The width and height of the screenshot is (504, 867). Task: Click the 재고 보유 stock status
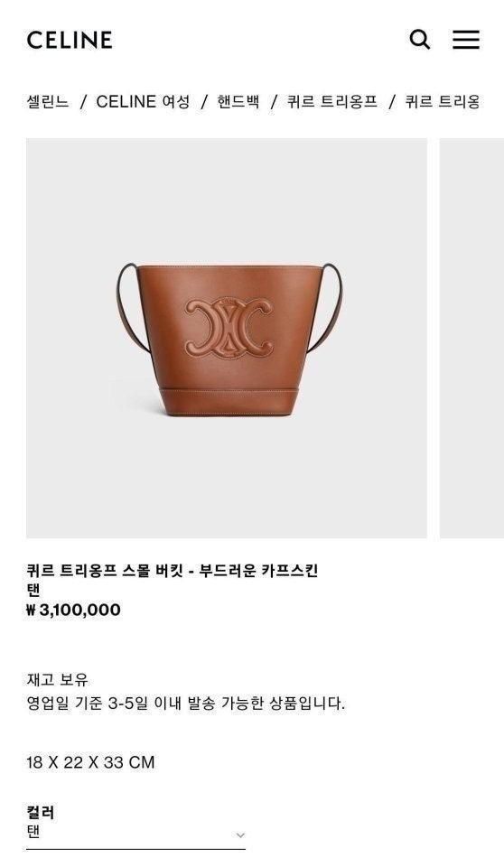(x=58, y=679)
